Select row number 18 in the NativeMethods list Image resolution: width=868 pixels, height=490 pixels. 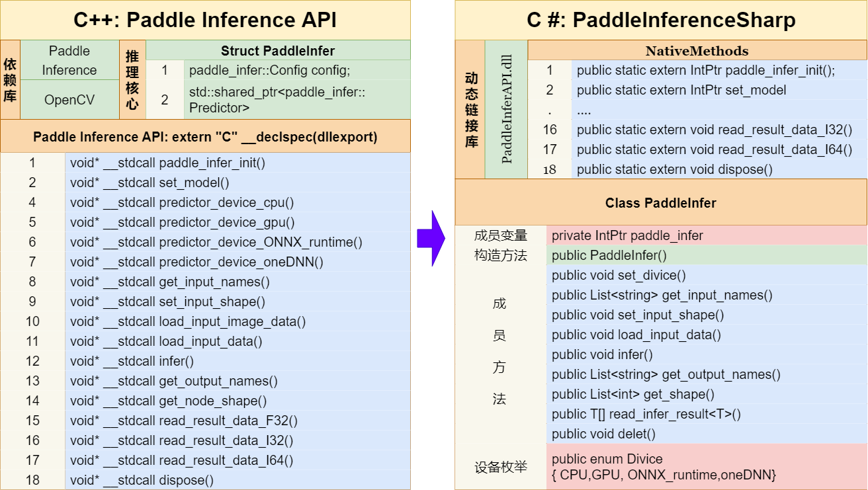pyautogui.click(x=550, y=170)
